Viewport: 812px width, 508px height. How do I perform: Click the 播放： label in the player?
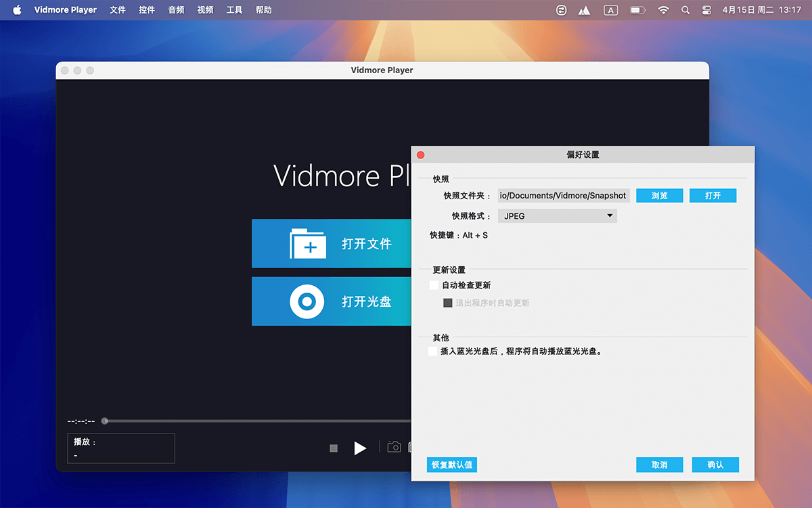coord(85,442)
